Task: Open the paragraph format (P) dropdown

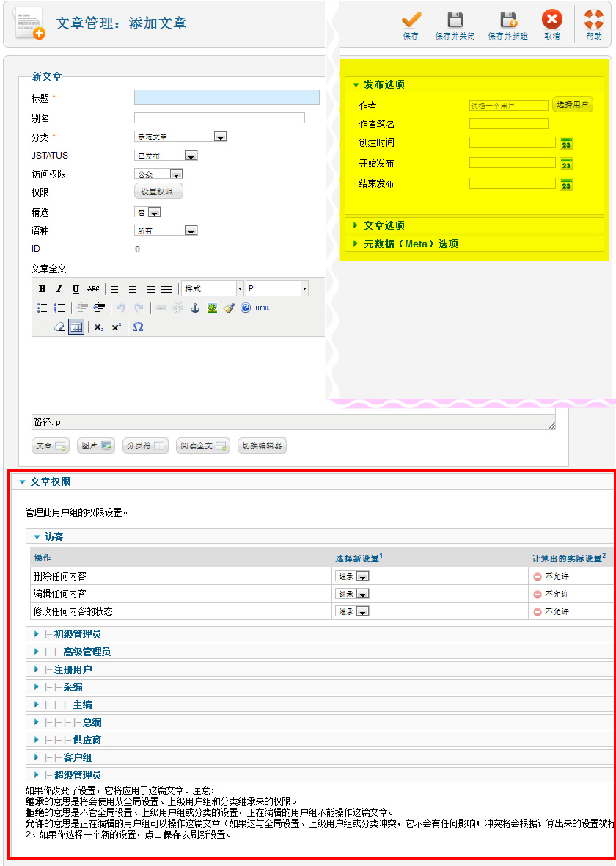Action: pos(277,288)
